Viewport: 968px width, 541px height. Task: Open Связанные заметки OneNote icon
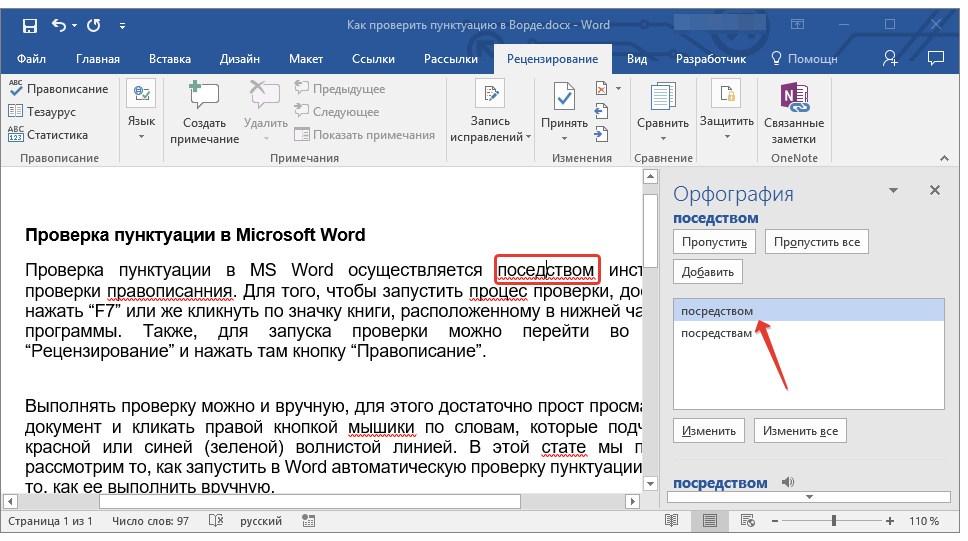pyautogui.click(x=793, y=97)
